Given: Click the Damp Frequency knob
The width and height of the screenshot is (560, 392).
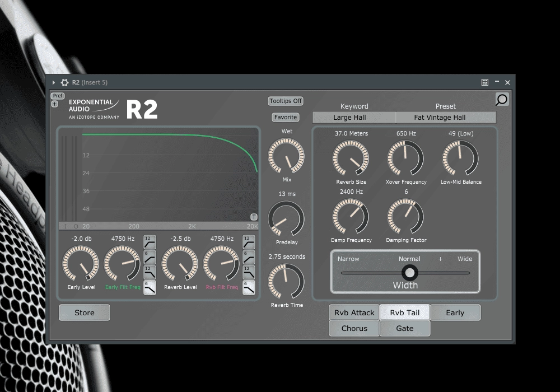Looking at the screenshot, I should (351, 216).
